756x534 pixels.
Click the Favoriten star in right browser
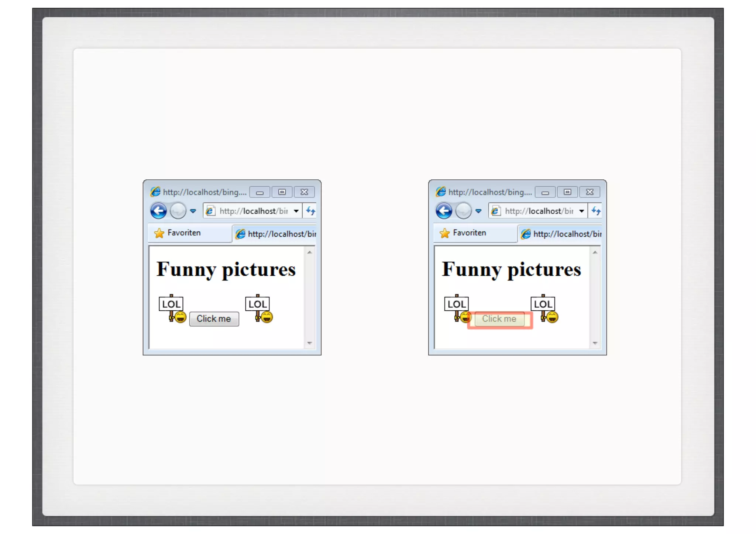445,233
